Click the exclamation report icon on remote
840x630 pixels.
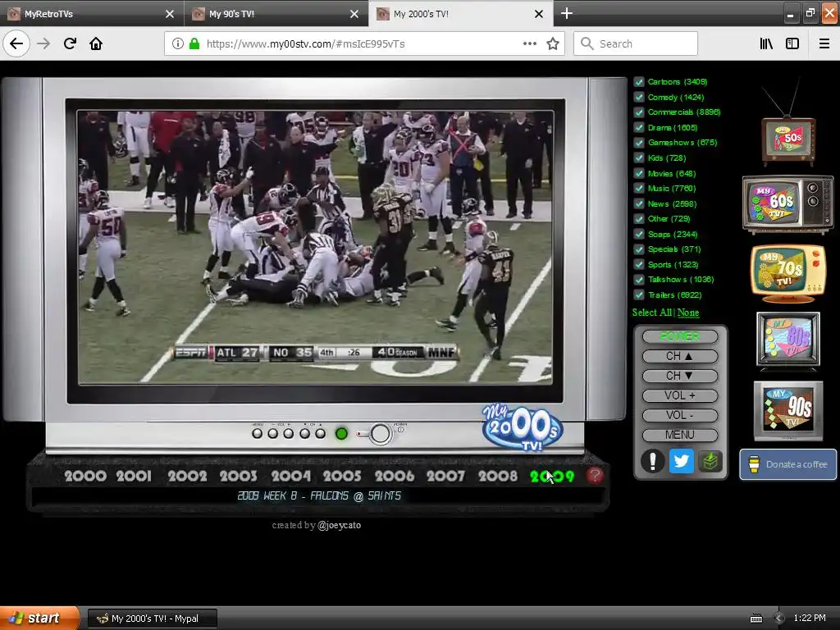point(652,461)
